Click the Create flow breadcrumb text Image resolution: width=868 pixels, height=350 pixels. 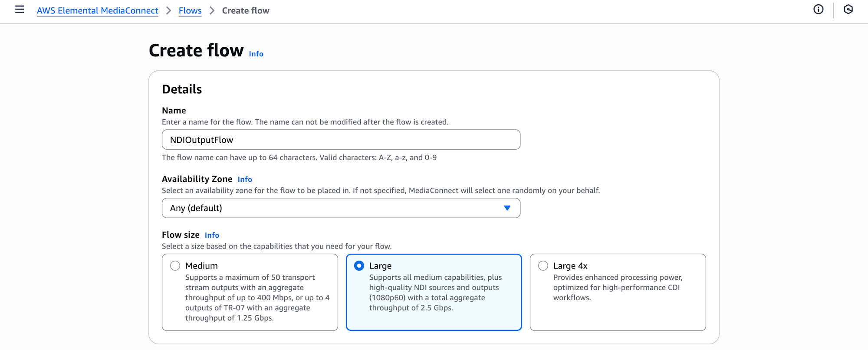tap(246, 10)
